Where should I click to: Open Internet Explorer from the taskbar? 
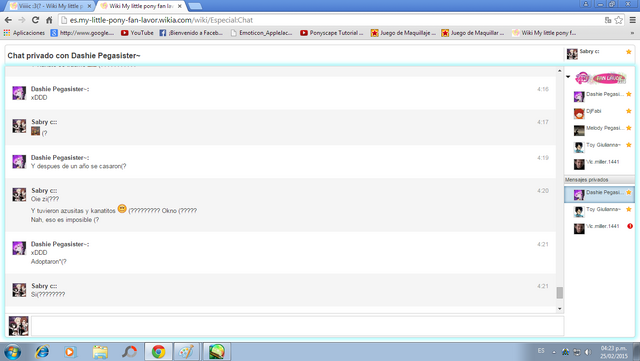tap(42, 352)
